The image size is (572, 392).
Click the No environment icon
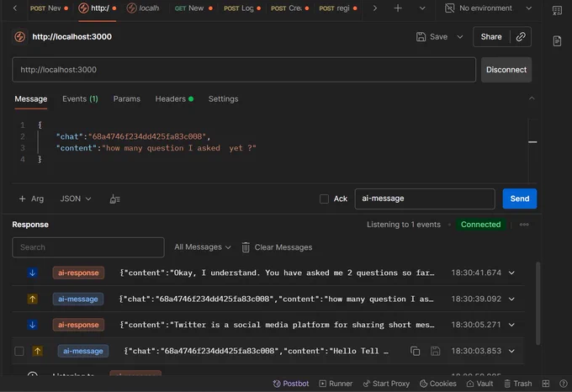click(450, 8)
